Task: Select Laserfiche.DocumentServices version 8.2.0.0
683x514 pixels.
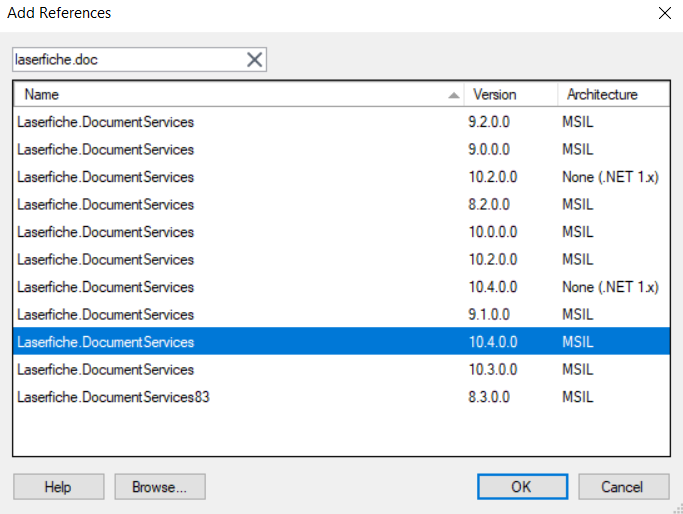Action: point(342,204)
